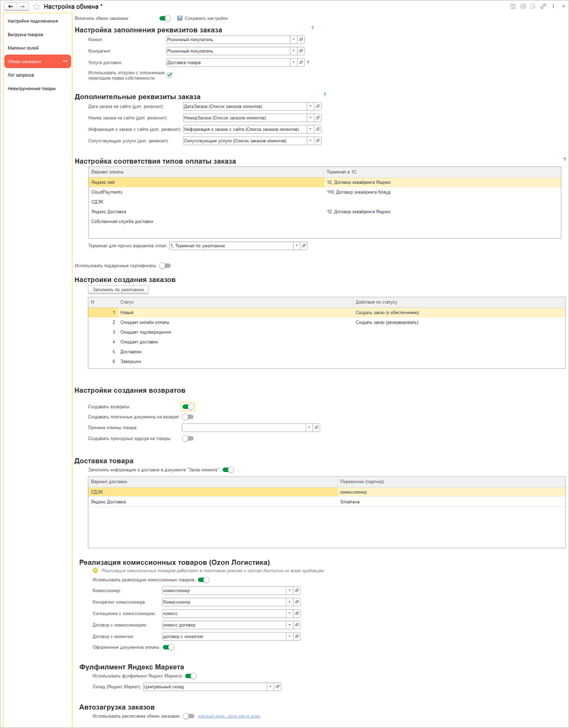The height and width of the screenshot is (728, 569).
Task: Toggle Включить обмен заказами switch
Action: [x=165, y=19]
